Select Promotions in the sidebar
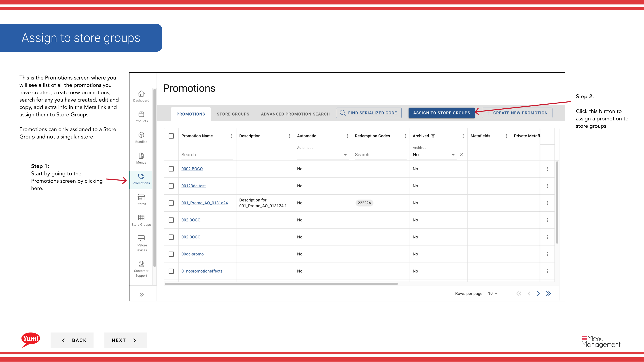This screenshot has width=644, height=362. tap(141, 179)
